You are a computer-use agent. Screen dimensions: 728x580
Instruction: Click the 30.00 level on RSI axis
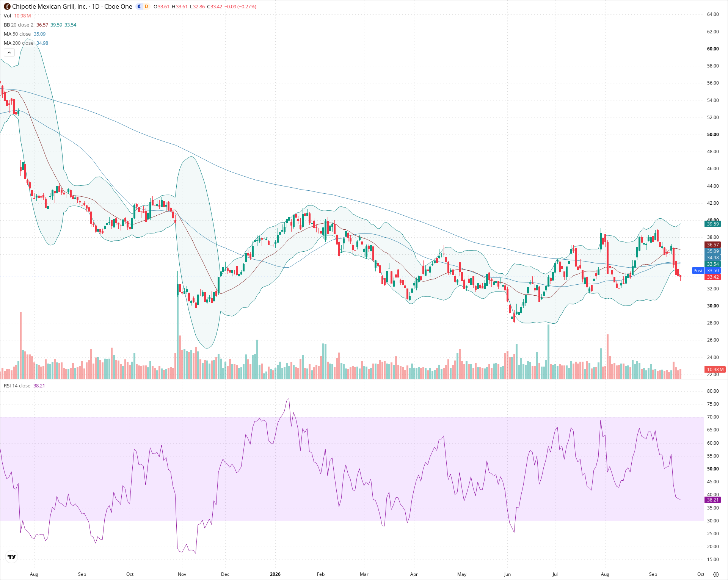pos(713,521)
